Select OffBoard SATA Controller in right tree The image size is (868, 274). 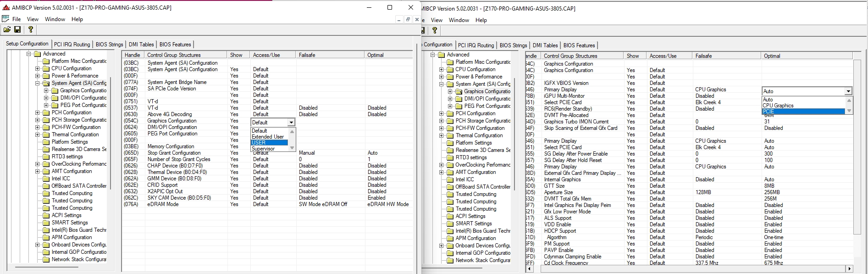coord(483,187)
